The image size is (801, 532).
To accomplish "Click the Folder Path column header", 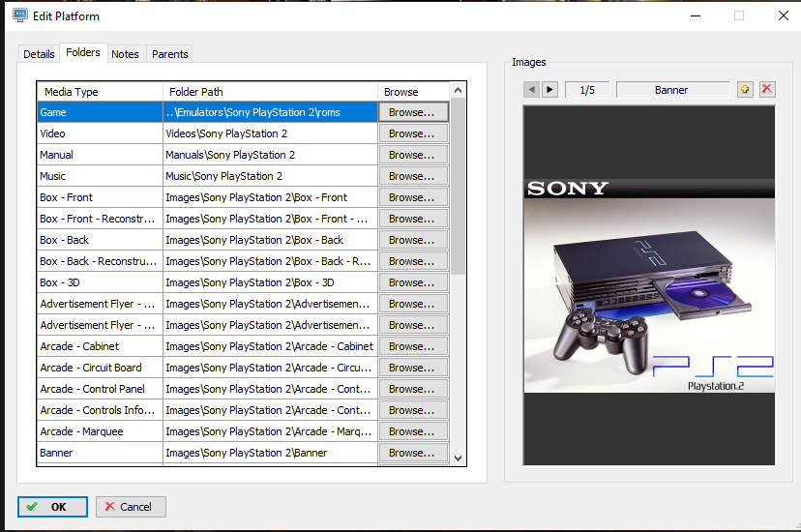I will pos(270,92).
